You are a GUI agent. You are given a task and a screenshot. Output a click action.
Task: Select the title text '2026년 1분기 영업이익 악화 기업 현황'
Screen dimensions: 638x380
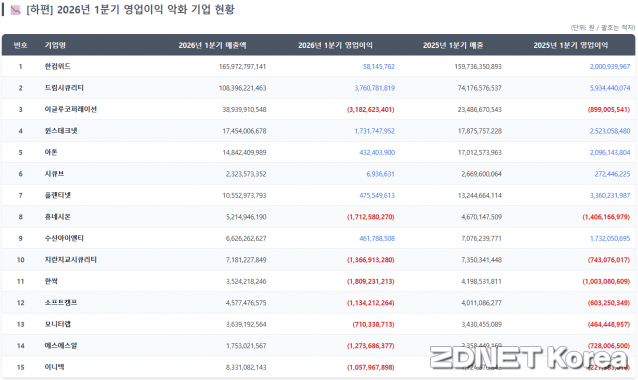point(146,10)
